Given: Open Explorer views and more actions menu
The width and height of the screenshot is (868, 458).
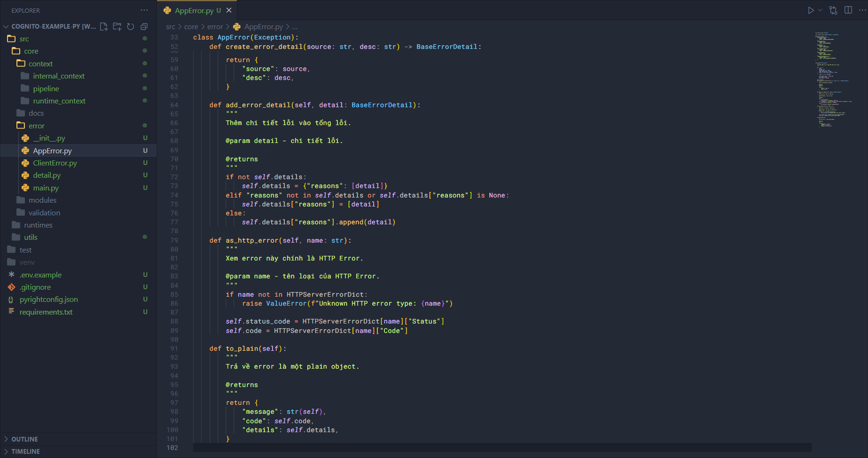Looking at the screenshot, I should point(144,10).
